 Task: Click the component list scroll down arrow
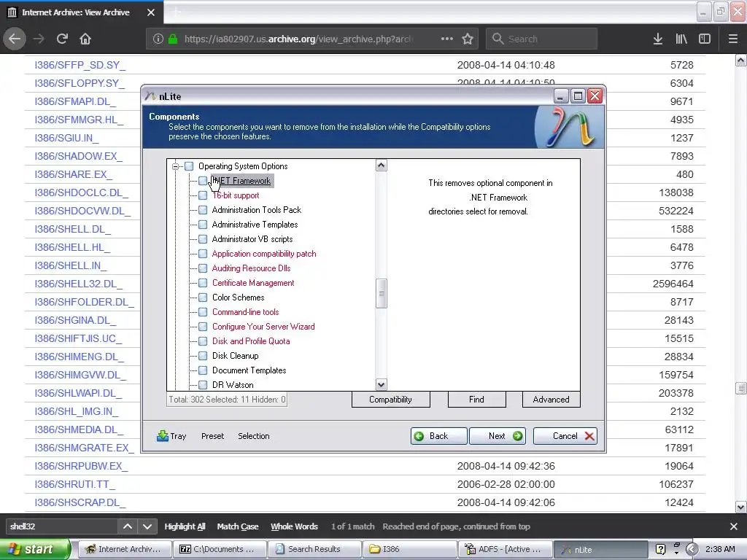point(381,384)
